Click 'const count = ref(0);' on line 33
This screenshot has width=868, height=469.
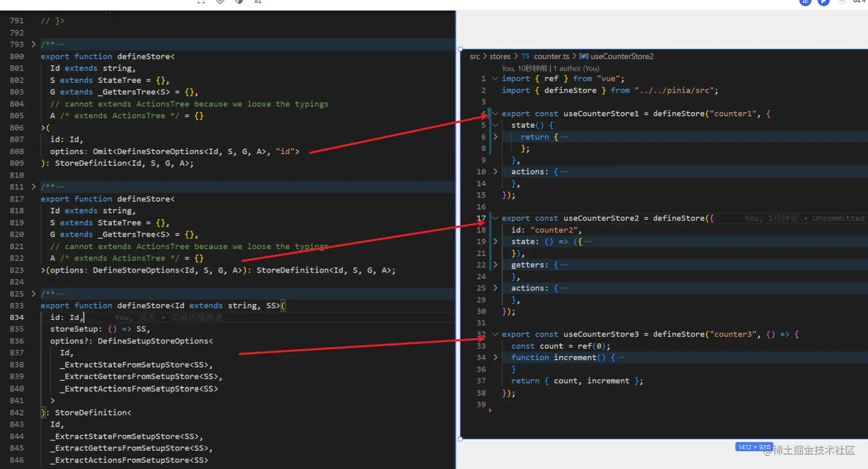(x=560, y=346)
